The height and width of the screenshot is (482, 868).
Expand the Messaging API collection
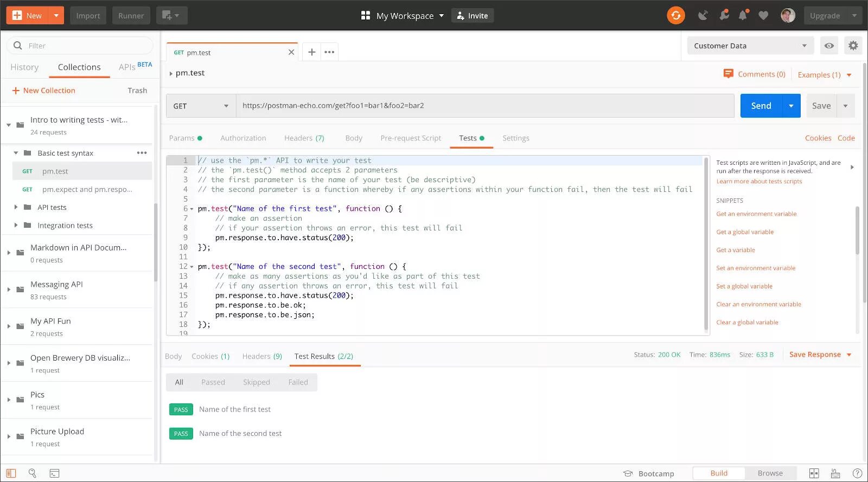tap(9, 290)
